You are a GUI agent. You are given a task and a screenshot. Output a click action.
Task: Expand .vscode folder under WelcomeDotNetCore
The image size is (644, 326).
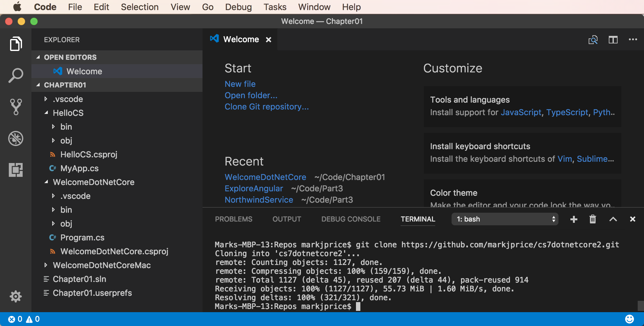click(x=53, y=196)
